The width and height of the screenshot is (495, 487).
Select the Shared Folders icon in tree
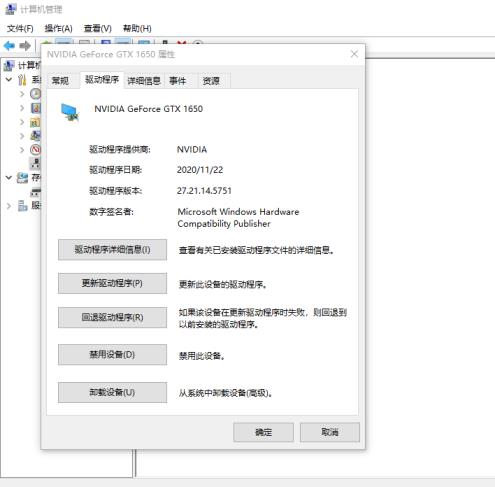click(x=35, y=122)
